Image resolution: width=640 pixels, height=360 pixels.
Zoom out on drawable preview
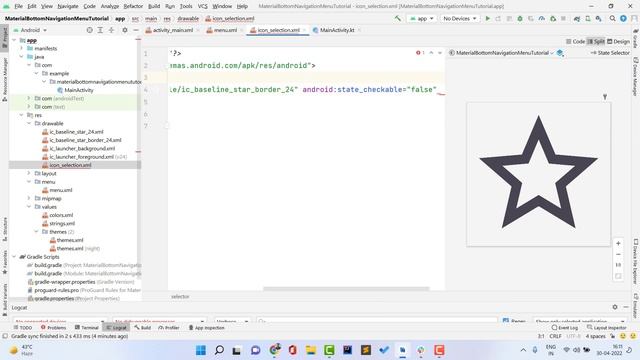click(x=618, y=254)
